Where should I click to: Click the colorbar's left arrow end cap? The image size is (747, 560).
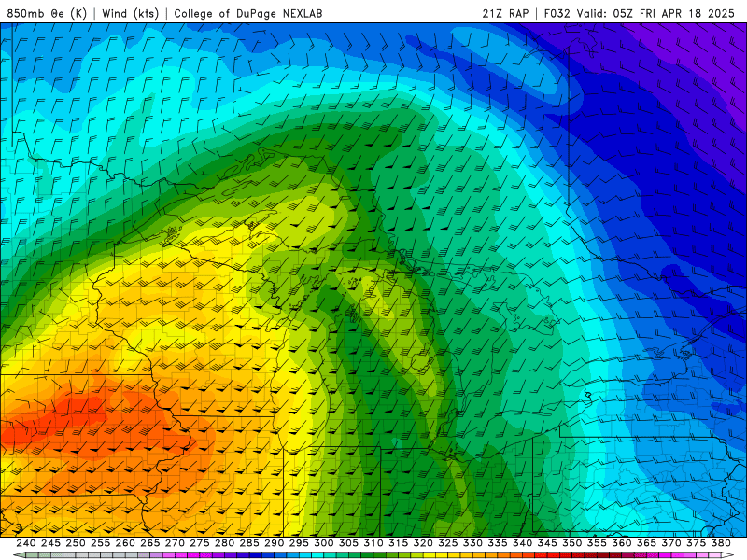tap(19, 555)
